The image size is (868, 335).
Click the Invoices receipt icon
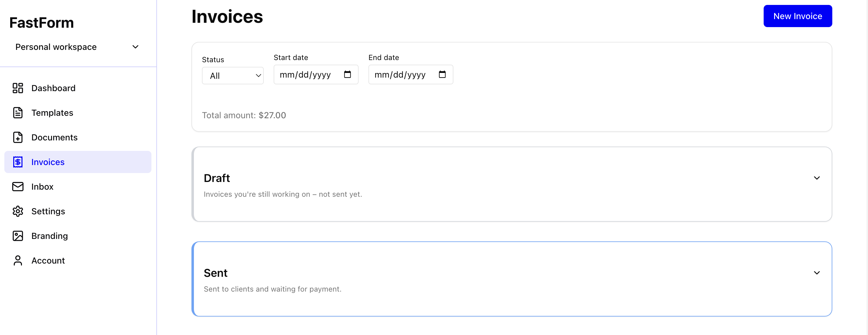[18, 162]
